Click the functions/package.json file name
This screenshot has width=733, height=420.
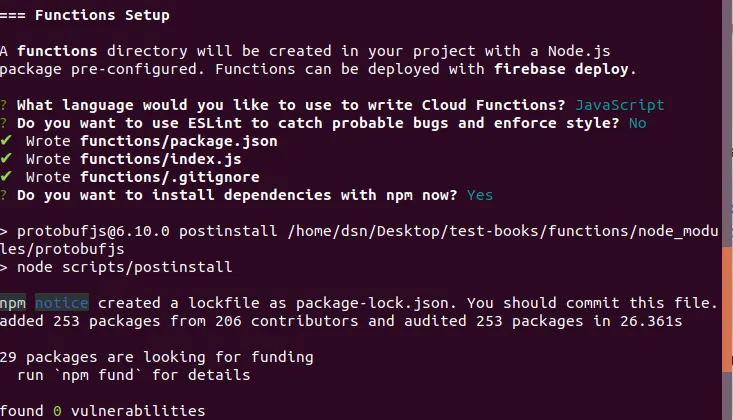(179, 141)
